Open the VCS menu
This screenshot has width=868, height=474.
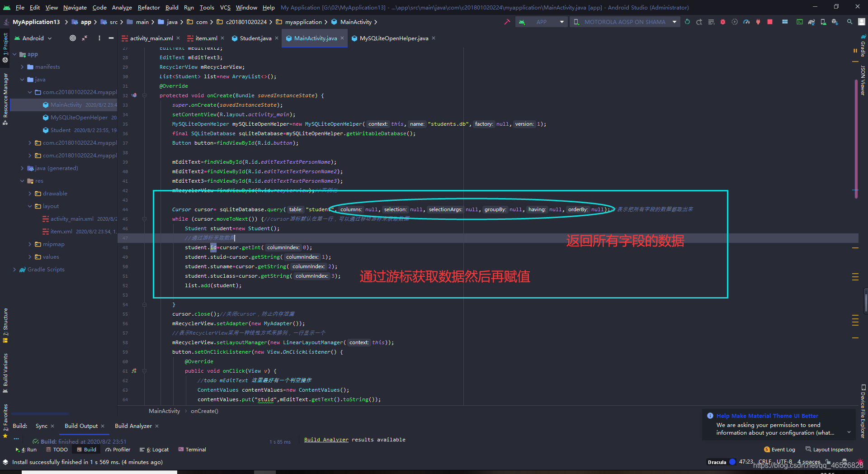click(x=225, y=7)
